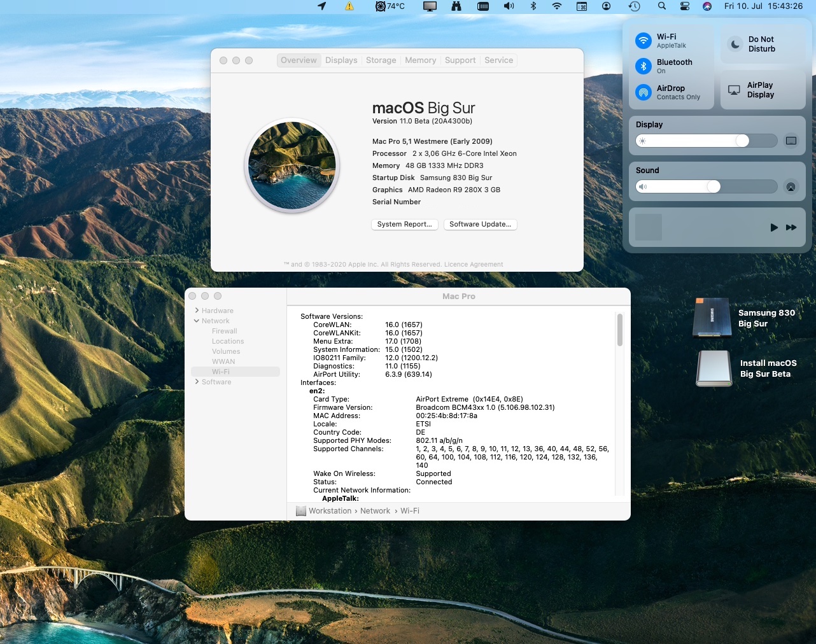The height and width of the screenshot is (644, 816).
Task: Open the Install macOS Big Sur Beta disk
Action: [x=714, y=368]
